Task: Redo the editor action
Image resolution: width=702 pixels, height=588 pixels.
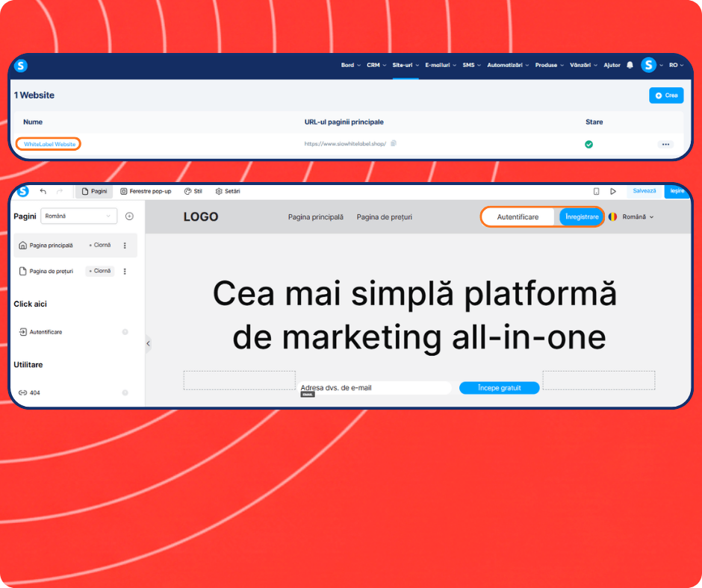Action: (x=60, y=191)
